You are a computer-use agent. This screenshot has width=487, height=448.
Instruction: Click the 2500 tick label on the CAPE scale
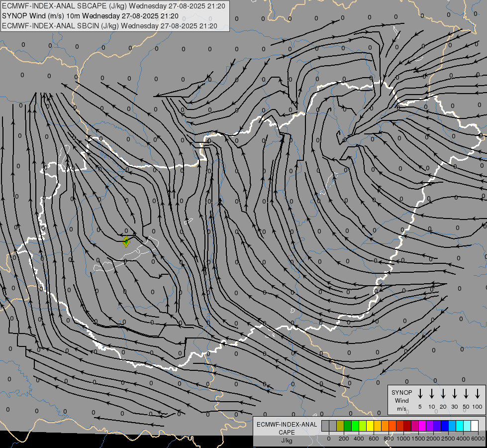(448, 439)
